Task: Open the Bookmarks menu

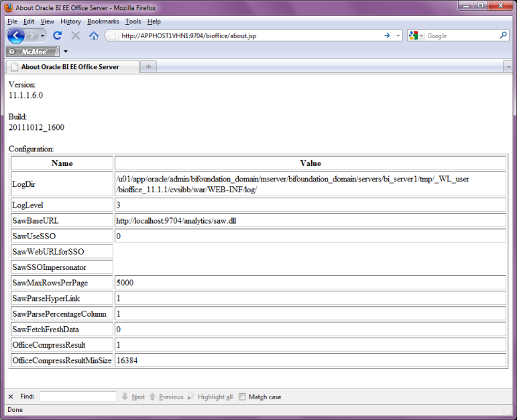Action: click(x=103, y=21)
